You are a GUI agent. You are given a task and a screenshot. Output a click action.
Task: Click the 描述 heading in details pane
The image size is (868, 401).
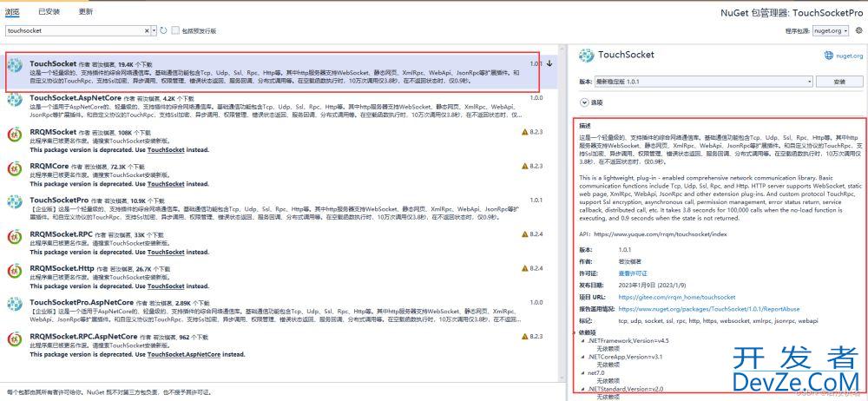coord(584,126)
